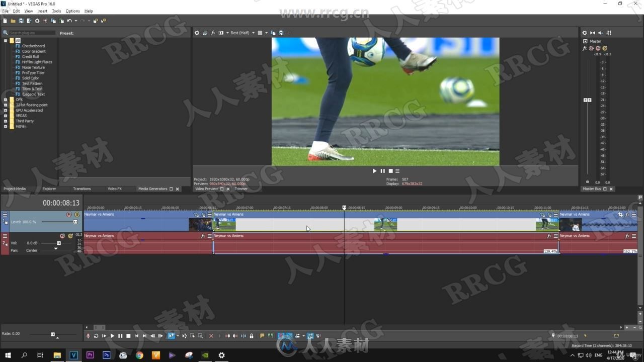Screen dimensions: 644x362
Task: Expand the GPU Accelerated folder
Action: (x=6, y=110)
